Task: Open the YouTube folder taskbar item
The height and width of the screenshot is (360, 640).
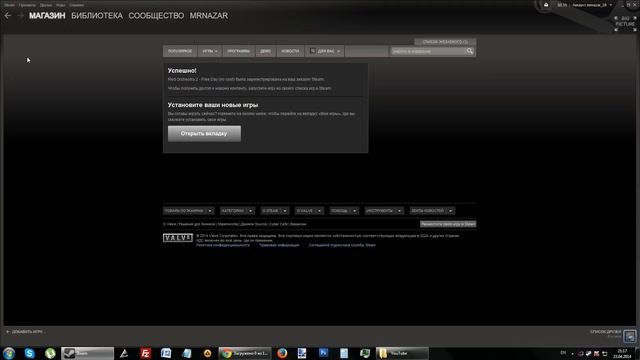Action: [402, 353]
